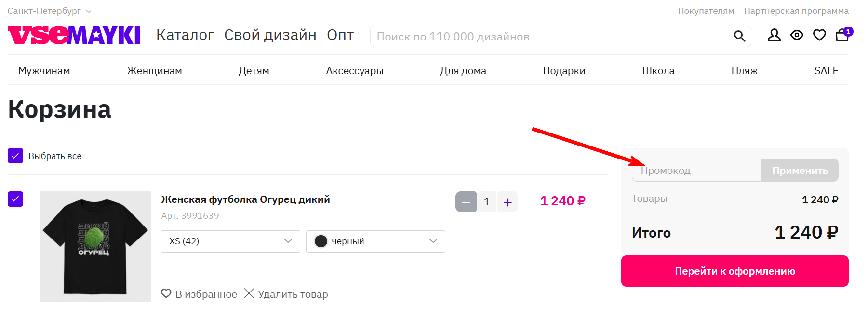Viewport: 868px width, 319px height.
Task: Remove the t-shirt using the X icon
Action: tap(250, 294)
